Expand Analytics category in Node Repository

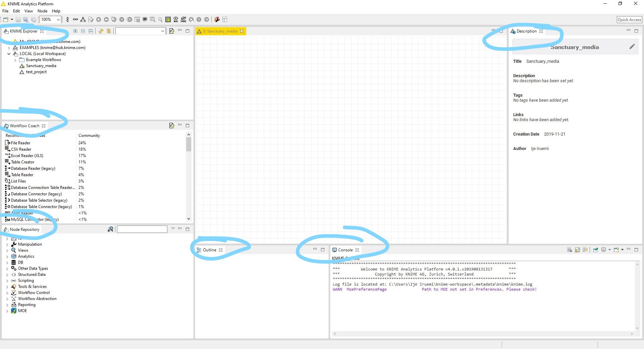[7, 256]
